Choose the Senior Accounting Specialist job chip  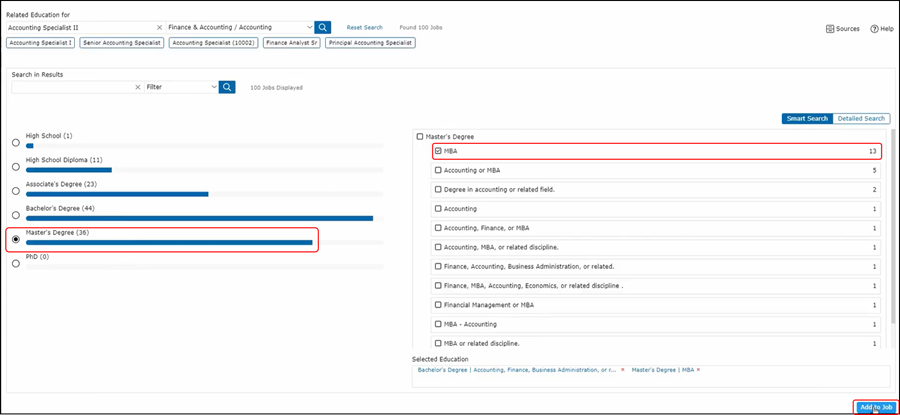click(x=122, y=43)
